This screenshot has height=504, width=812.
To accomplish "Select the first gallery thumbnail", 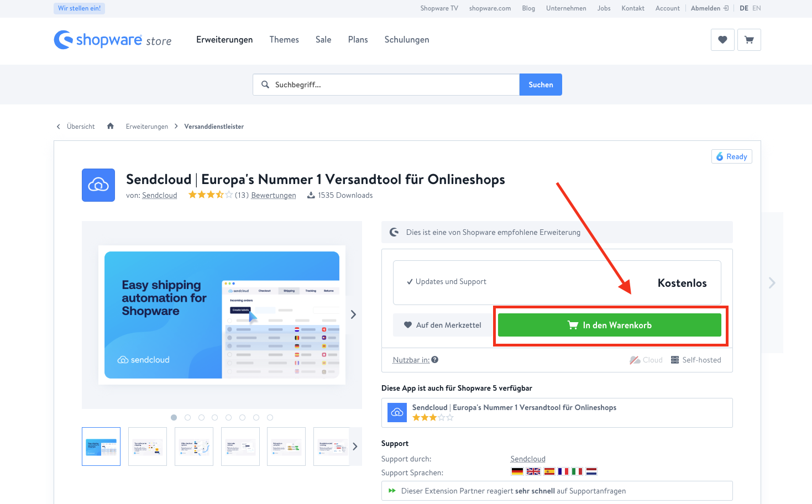I will tap(101, 447).
